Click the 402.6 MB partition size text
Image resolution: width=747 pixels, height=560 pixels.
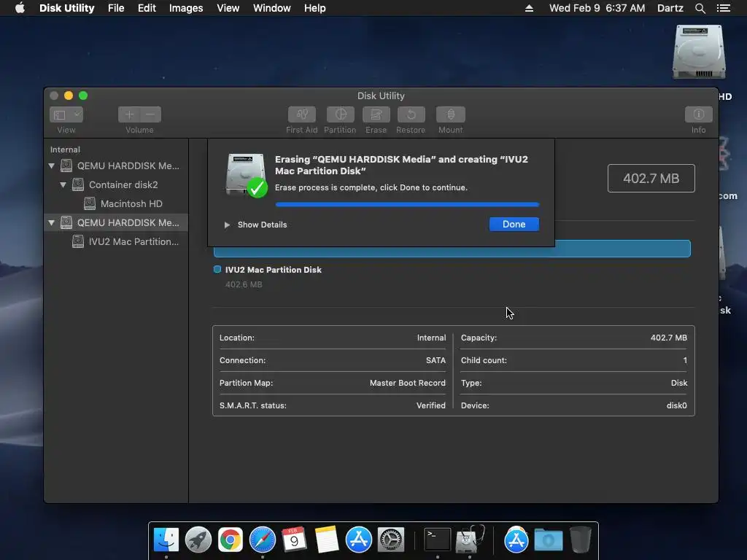point(244,284)
